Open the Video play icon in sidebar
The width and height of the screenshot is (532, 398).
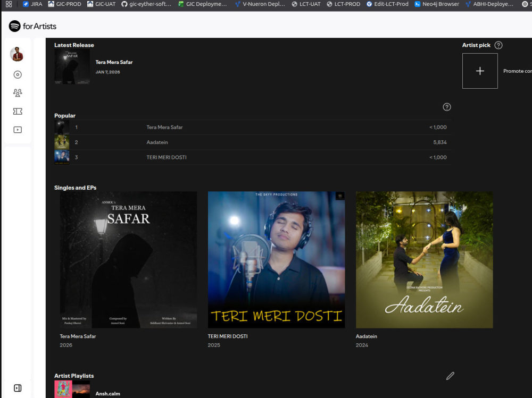(x=18, y=130)
